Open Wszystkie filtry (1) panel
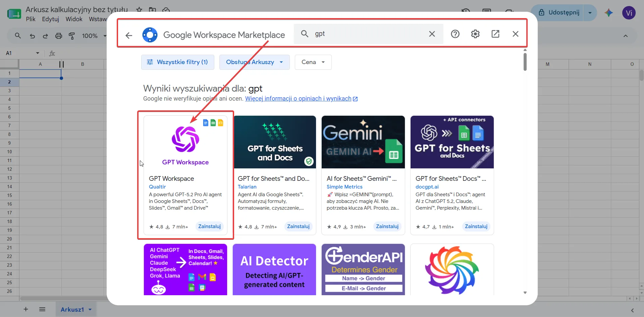The image size is (644, 317). click(178, 62)
